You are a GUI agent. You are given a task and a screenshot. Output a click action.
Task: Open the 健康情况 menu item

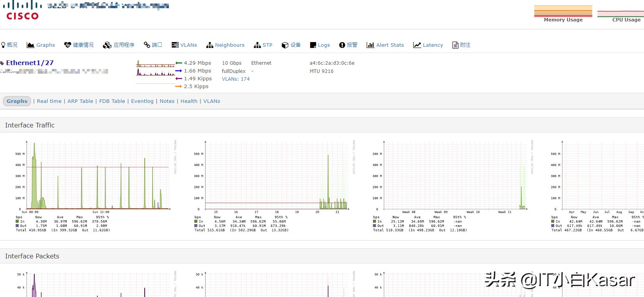[x=83, y=45]
